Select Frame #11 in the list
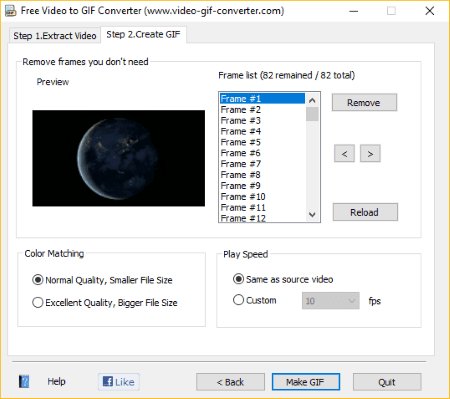450x399 pixels. pyautogui.click(x=262, y=207)
